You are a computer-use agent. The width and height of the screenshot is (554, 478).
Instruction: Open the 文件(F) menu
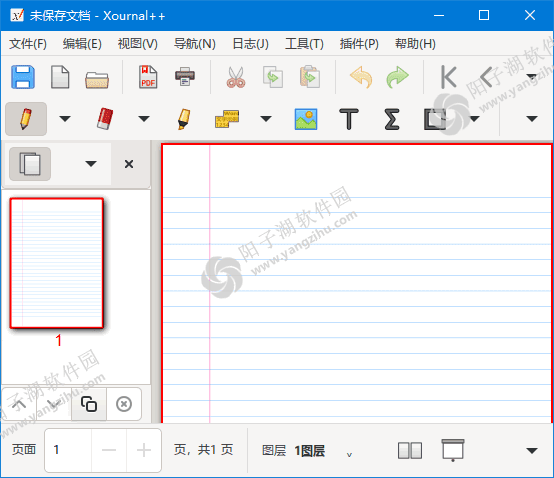pos(28,44)
